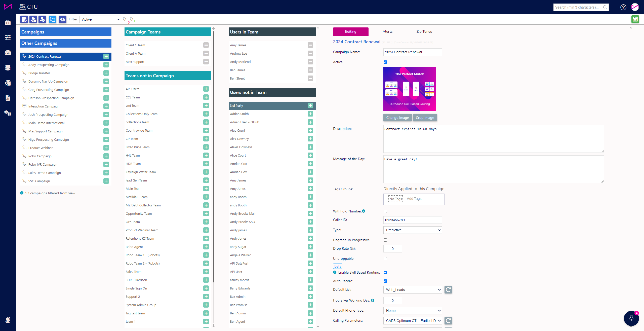Image resolution: width=644 pixels, height=331 pixels.
Task: Toggle the Auto Record checkbox
Action: click(385, 281)
